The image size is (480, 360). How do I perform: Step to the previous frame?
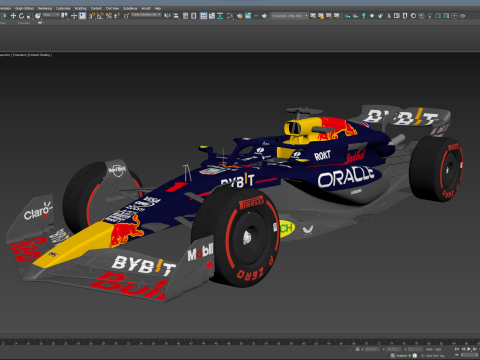(x=464, y=349)
